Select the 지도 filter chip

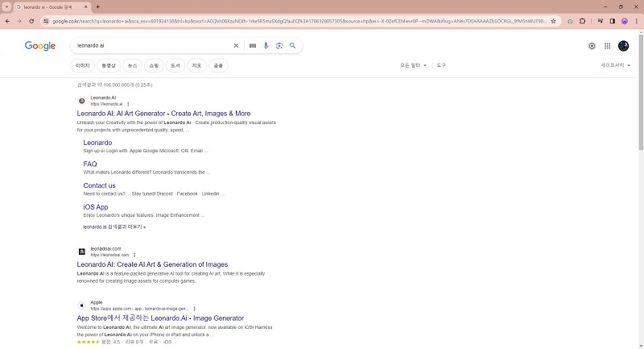tap(196, 65)
